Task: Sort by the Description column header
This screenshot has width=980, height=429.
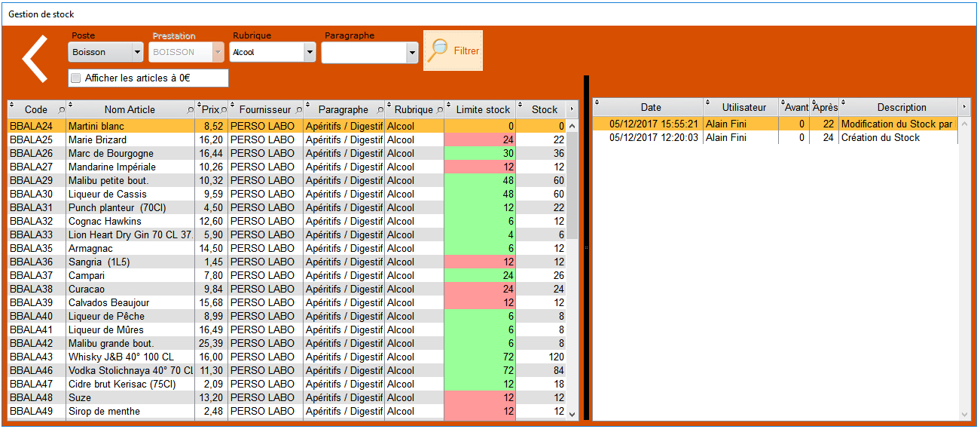Action: pyautogui.click(x=901, y=108)
